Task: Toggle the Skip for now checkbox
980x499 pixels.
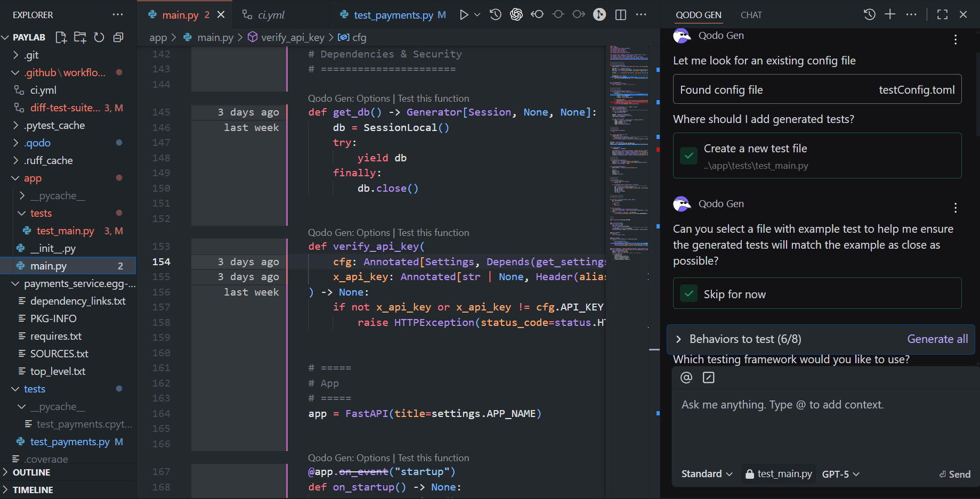Action: [689, 293]
